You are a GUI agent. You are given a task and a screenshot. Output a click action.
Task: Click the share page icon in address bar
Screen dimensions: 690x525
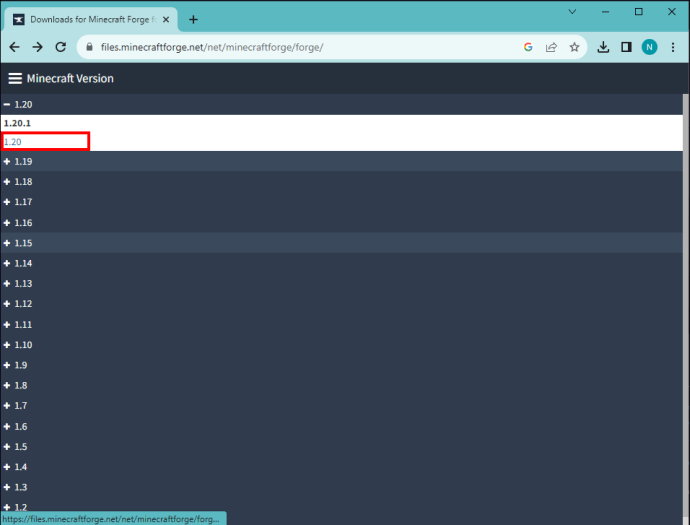click(551, 47)
